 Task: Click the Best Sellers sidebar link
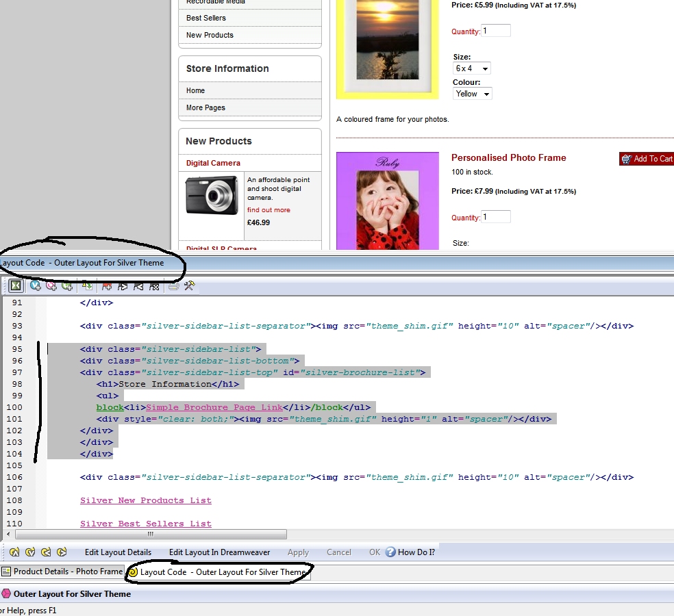(x=206, y=18)
